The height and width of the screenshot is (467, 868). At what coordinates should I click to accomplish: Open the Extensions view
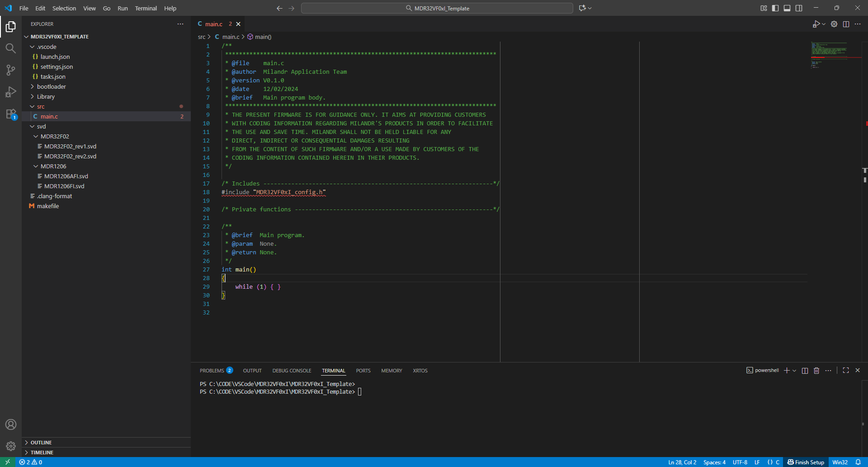point(10,114)
